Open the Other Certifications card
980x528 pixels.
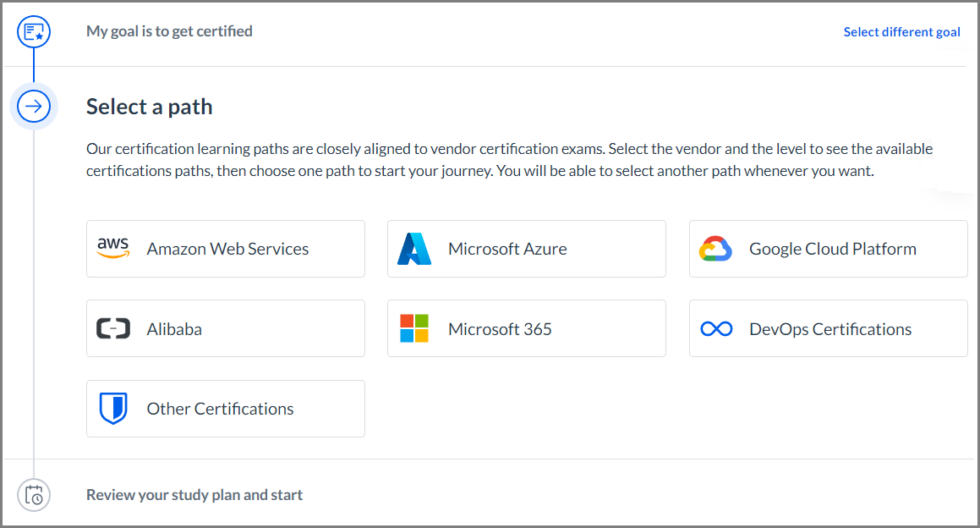tap(226, 409)
